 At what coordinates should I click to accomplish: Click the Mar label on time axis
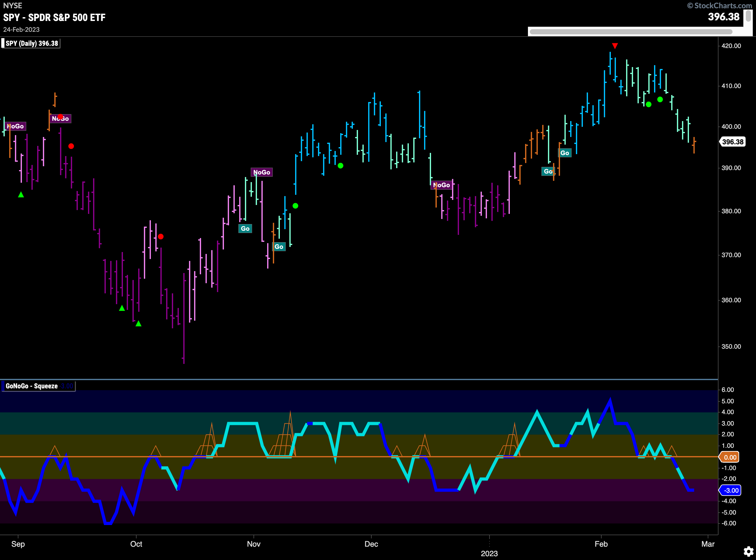(708, 544)
